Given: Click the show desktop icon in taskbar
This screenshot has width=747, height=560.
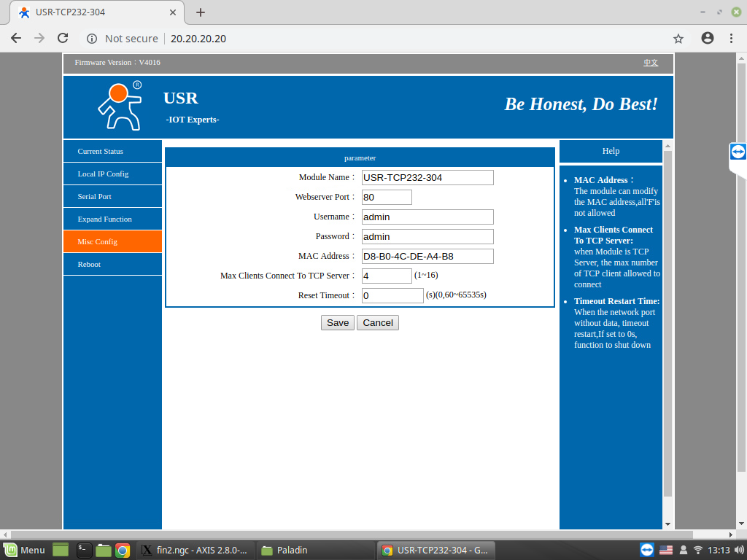Looking at the screenshot, I should tap(61, 550).
